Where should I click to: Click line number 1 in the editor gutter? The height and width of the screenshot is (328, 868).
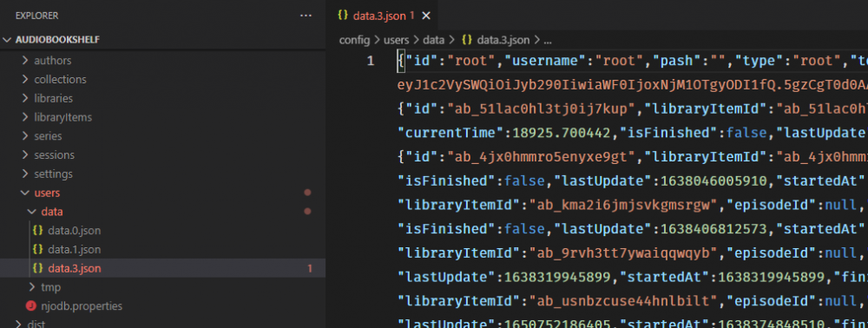click(371, 61)
